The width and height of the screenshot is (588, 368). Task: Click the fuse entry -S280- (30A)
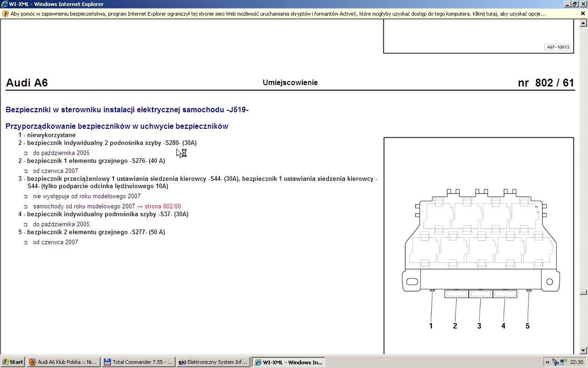107,143
